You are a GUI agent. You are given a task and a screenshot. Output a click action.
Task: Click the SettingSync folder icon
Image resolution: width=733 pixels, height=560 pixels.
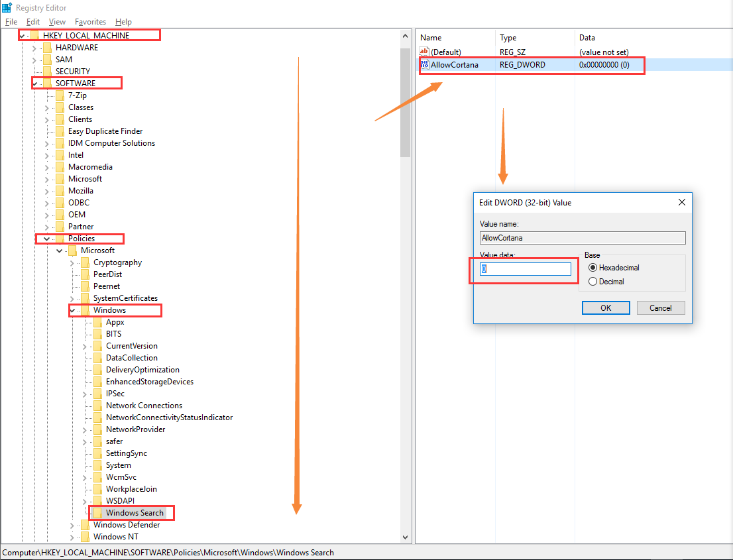point(97,453)
